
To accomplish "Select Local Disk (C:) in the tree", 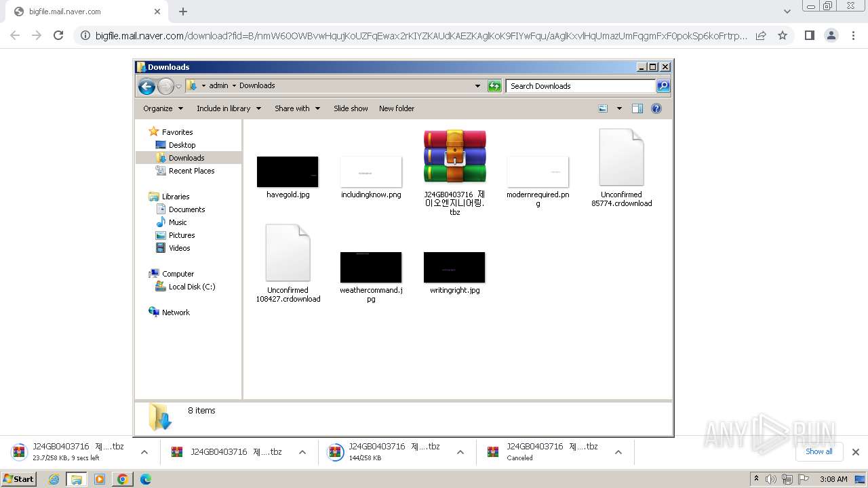I will point(191,287).
